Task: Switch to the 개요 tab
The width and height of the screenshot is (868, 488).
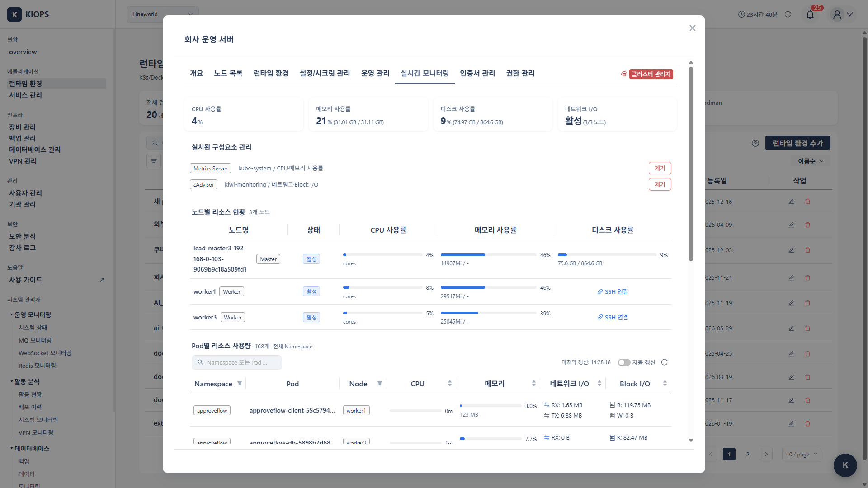Action: click(196, 73)
